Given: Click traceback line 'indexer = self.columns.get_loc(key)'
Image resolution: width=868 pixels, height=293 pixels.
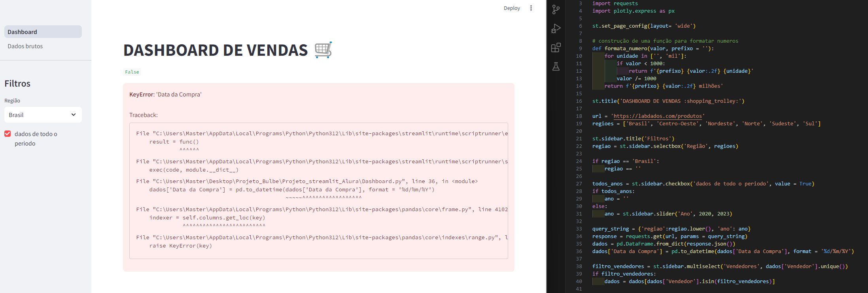Looking at the screenshot, I should (x=207, y=217).
